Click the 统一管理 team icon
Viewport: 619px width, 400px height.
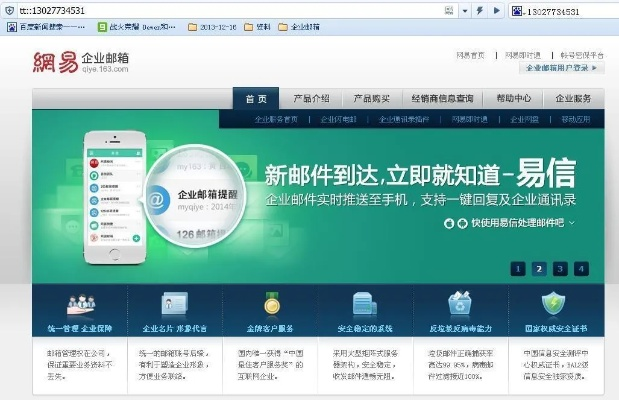80,303
